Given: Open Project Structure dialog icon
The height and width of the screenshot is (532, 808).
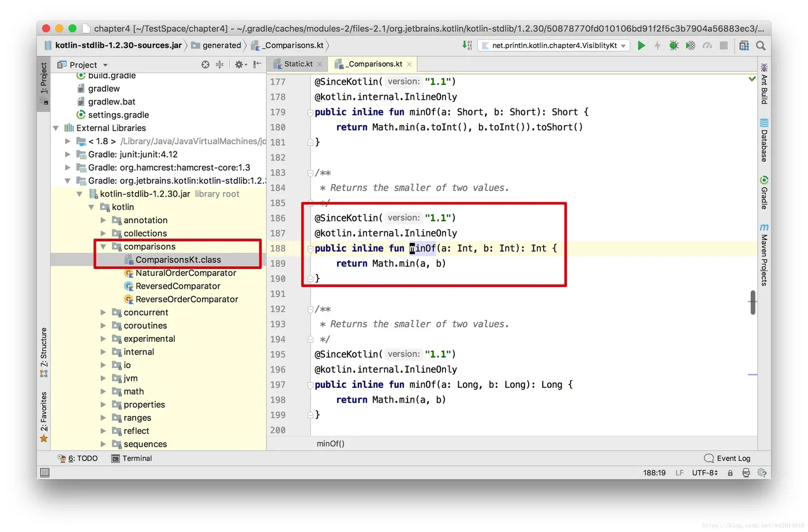Looking at the screenshot, I should [744, 45].
